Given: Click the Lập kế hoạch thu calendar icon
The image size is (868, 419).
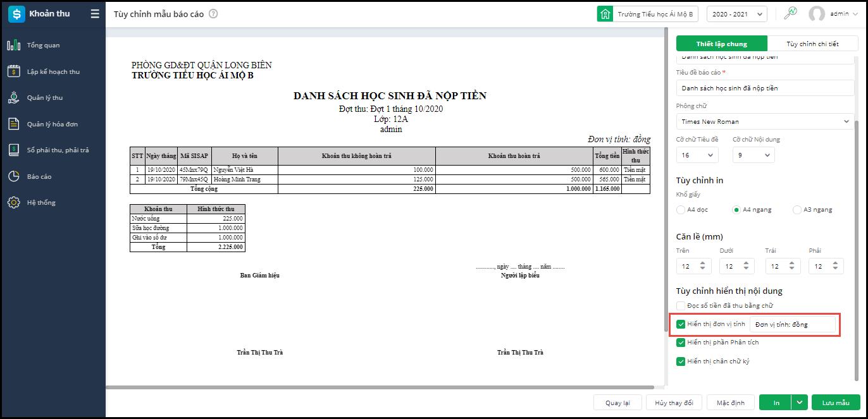Looking at the screenshot, I should coord(14,71).
